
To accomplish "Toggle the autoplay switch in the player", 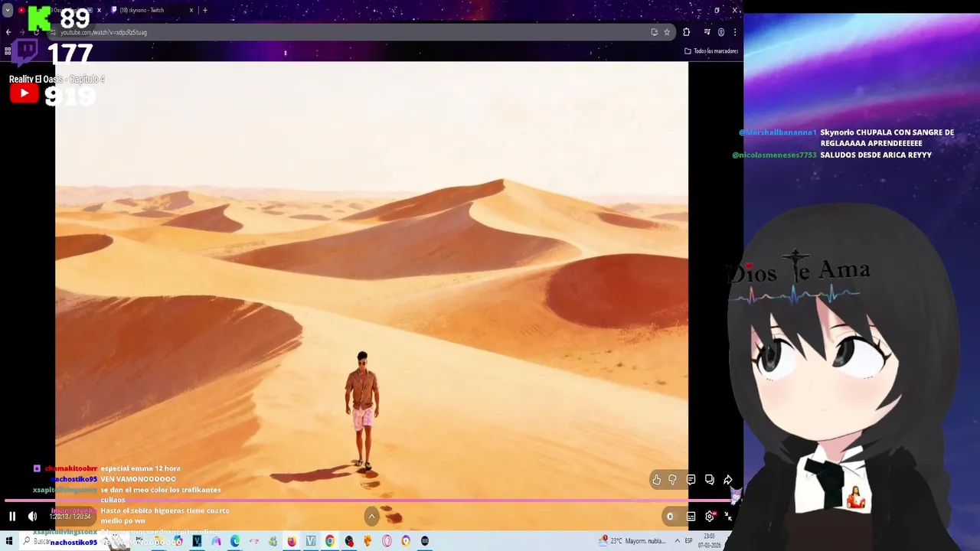I will (x=670, y=517).
